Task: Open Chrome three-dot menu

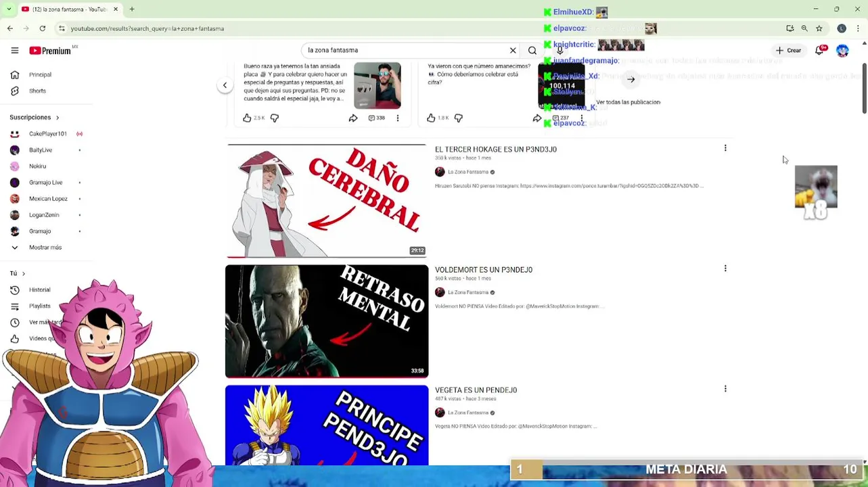Action: pos(858,28)
